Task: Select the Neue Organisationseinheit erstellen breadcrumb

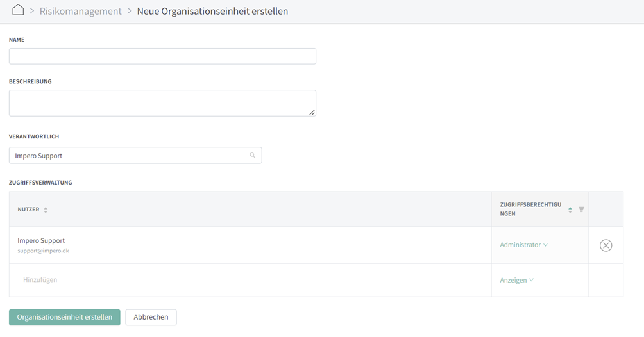Action: (212, 11)
